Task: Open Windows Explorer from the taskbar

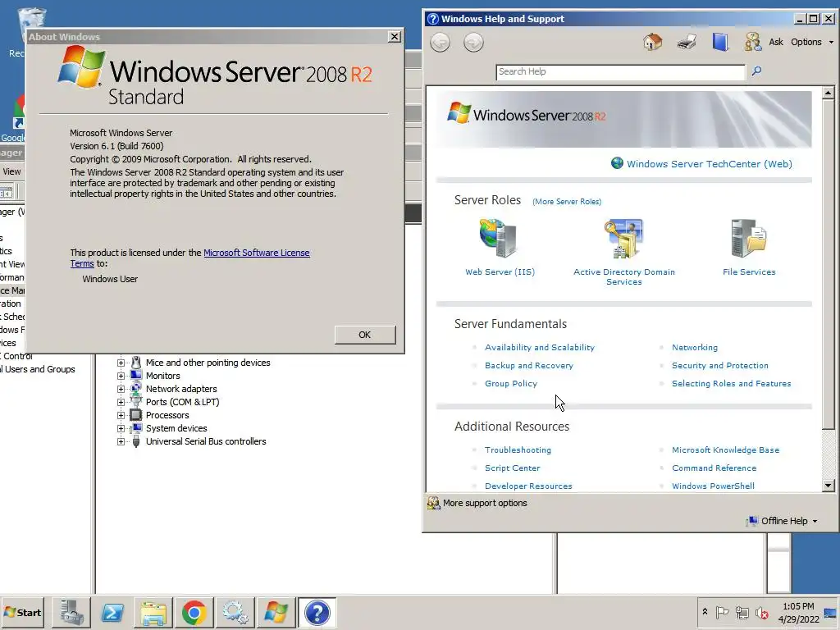Action: tap(153, 612)
